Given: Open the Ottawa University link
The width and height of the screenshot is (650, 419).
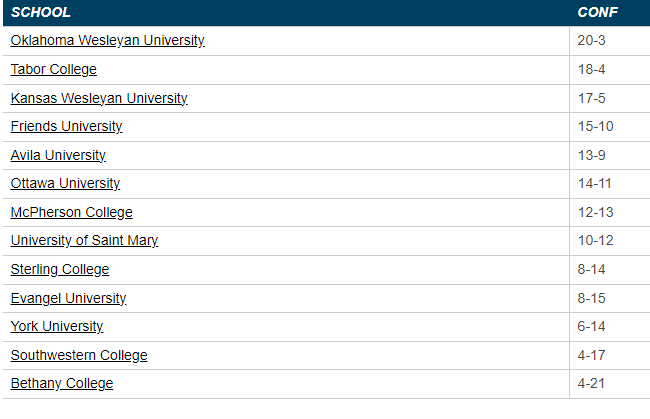Looking at the screenshot, I should (x=65, y=184).
